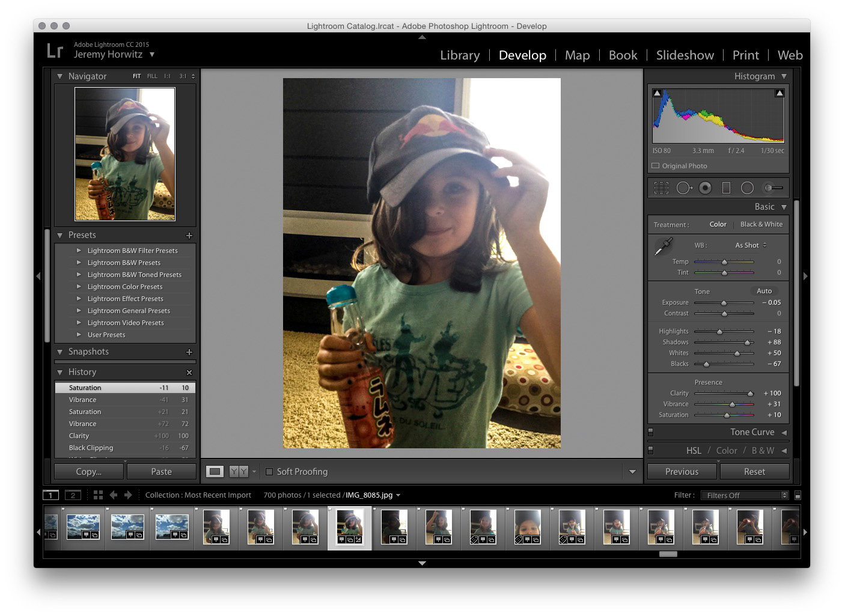Switch Treatment to Black & White
The height and width of the screenshot is (616, 842).
tap(761, 224)
